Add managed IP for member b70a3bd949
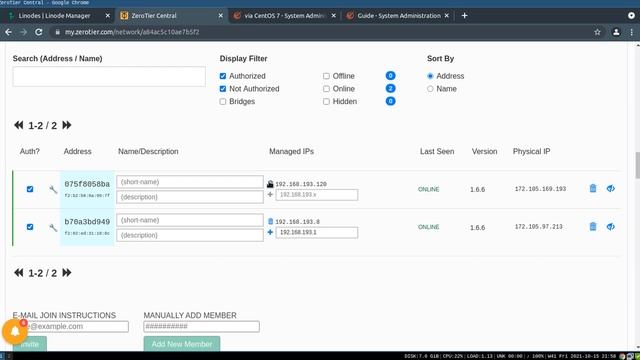 tap(270, 232)
